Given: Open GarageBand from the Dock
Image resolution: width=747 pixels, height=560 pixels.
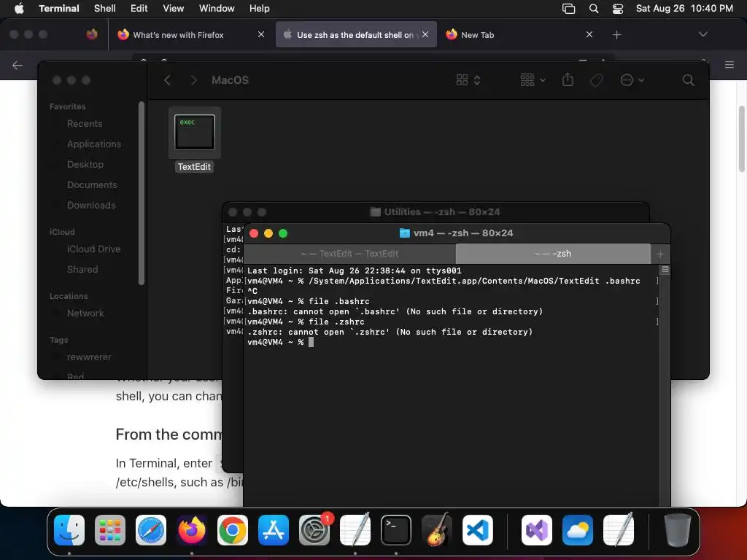Looking at the screenshot, I should click(x=436, y=529).
